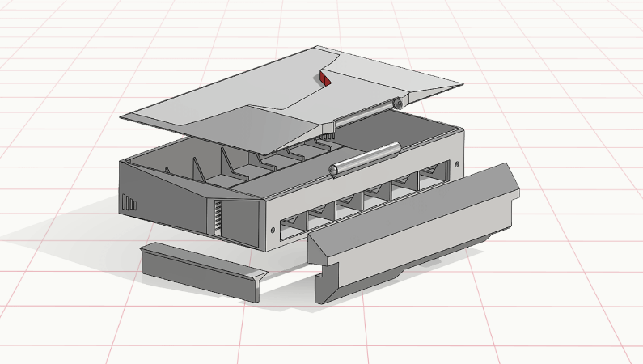
Task: Click the hinge pin cap on the lid edge
Action: point(397,104)
